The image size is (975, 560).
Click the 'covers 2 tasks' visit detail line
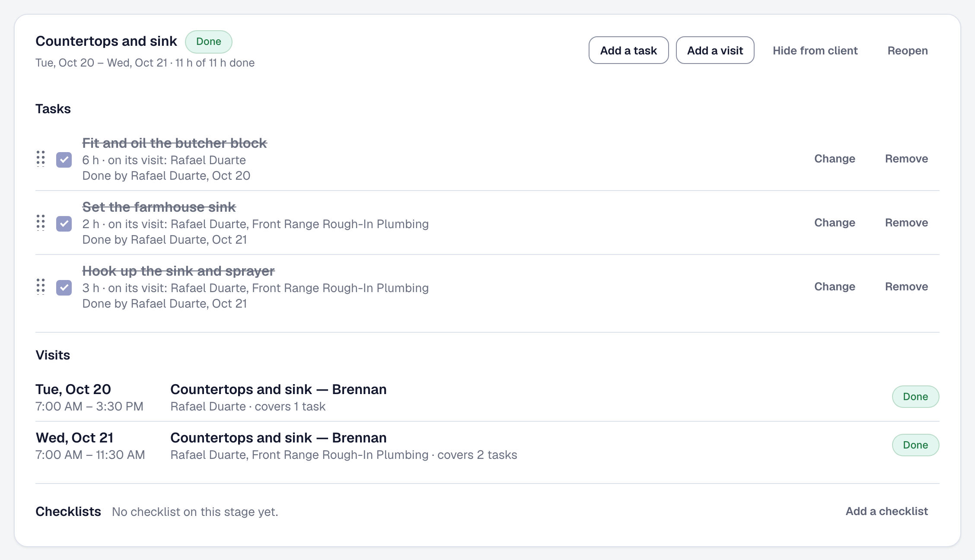pyautogui.click(x=344, y=455)
